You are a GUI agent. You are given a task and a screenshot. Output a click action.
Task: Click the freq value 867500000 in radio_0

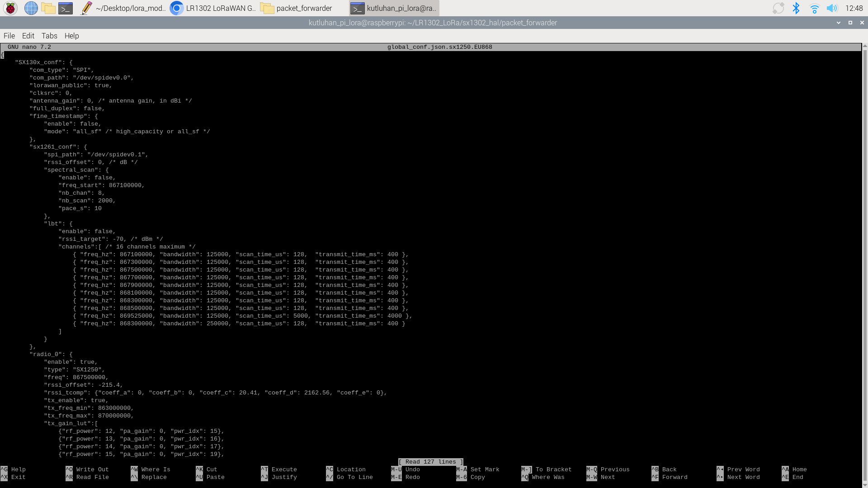[90, 377]
